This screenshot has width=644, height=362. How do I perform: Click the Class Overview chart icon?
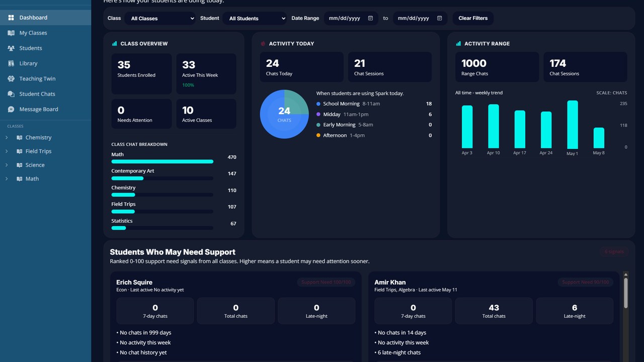[114, 44]
